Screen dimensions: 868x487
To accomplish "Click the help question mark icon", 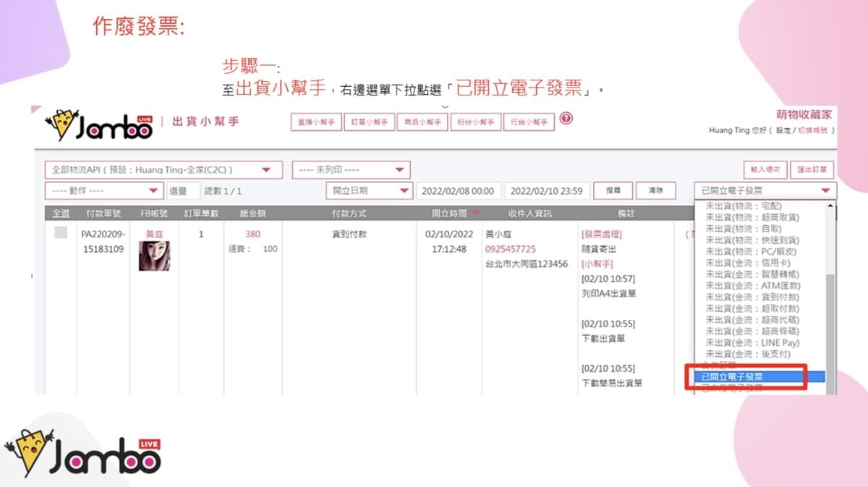I will point(566,119).
